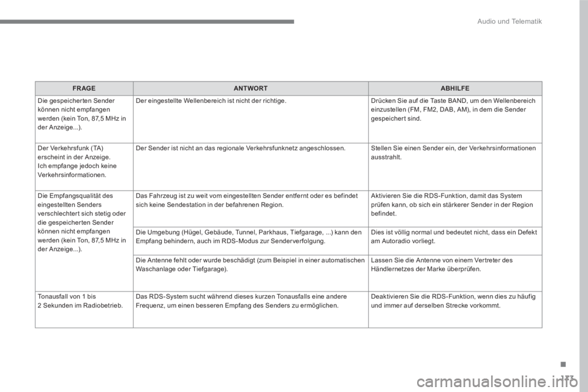Click the question 'Tonausfall von 1 bis 2 Sekunden'
The image size is (588, 392).
pos(84,309)
